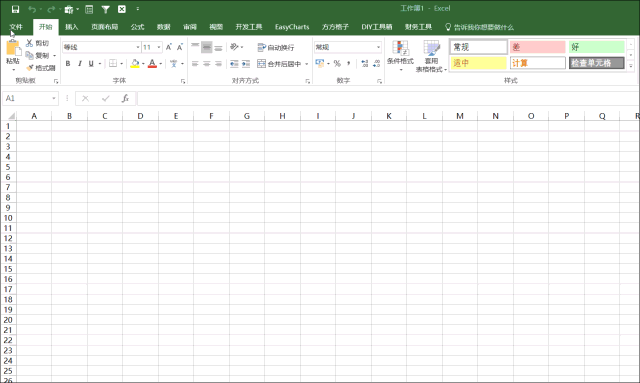Image resolution: width=640 pixels, height=383 pixels.
Task: Open the Name Box dropdown arrow
Action: (53, 98)
